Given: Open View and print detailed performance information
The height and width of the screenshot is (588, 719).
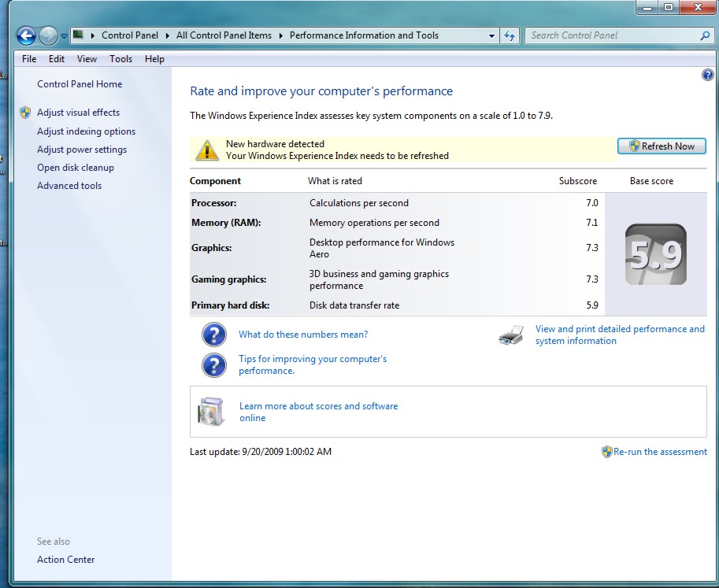Looking at the screenshot, I should [620, 335].
